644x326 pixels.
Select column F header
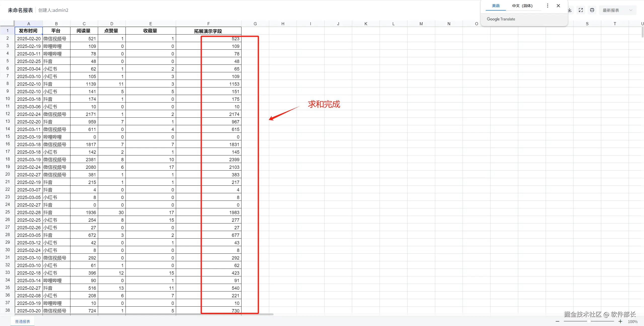pyautogui.click(x=208, y=24)
